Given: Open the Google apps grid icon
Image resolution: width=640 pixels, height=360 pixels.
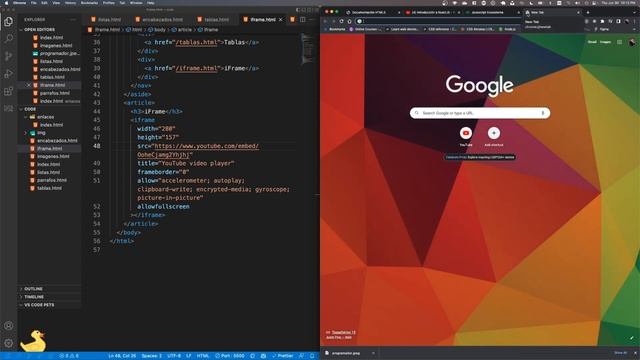Looking at the screenshot, I should (x=620, y=42).
